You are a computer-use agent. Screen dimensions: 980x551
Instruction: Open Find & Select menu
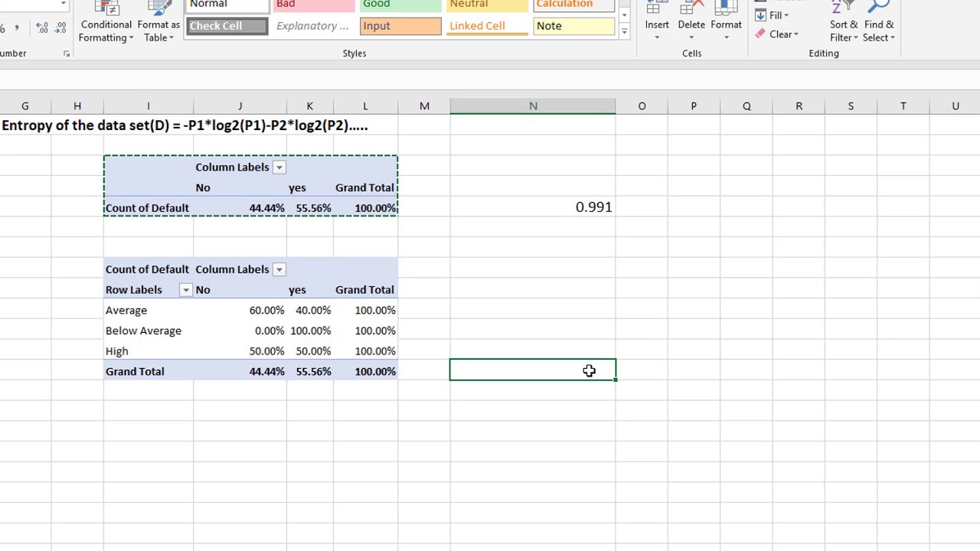[879, 23]
